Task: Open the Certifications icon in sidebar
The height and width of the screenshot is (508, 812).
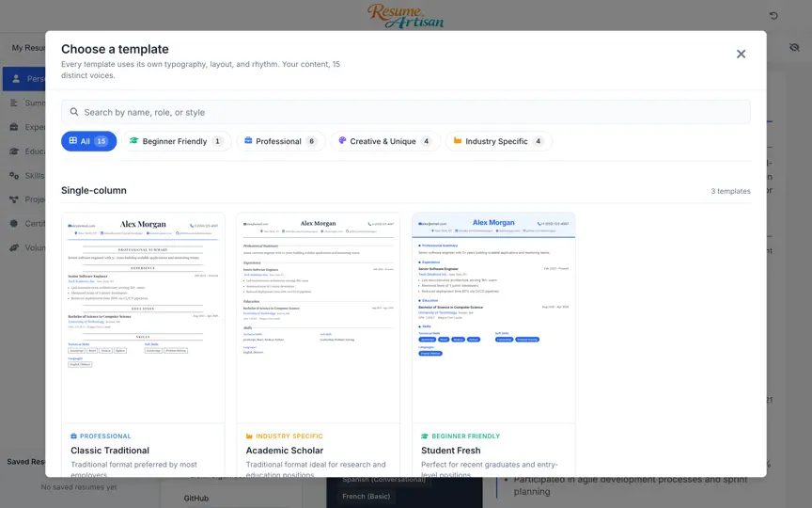Action: [14, 223]
